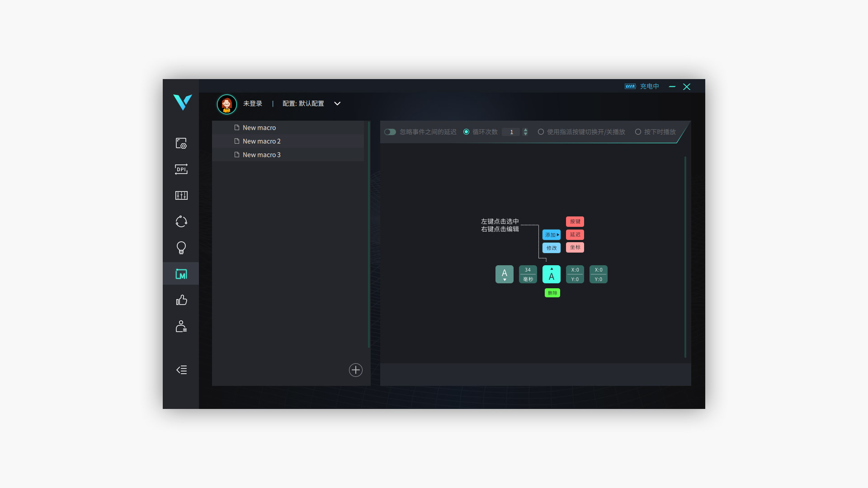Open the equalizer parameters sidebar icon
This screenshot has height=488, width=868.
coord(181,196)
